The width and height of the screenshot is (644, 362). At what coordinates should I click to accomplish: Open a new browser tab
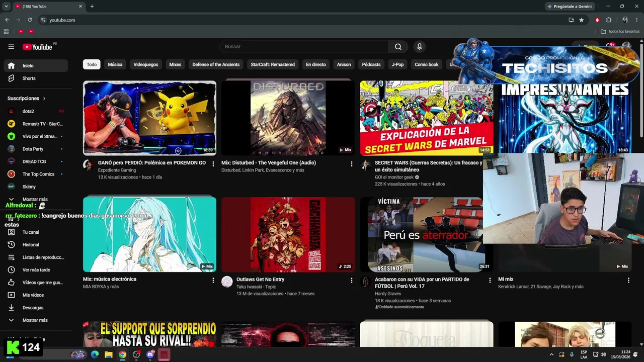[x=92, y=7]
